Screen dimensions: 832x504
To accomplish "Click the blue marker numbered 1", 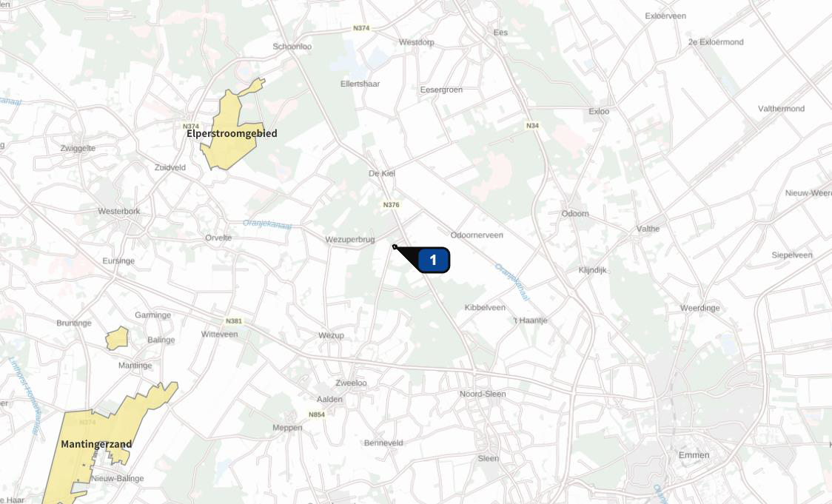I will (x=434, y=260).
